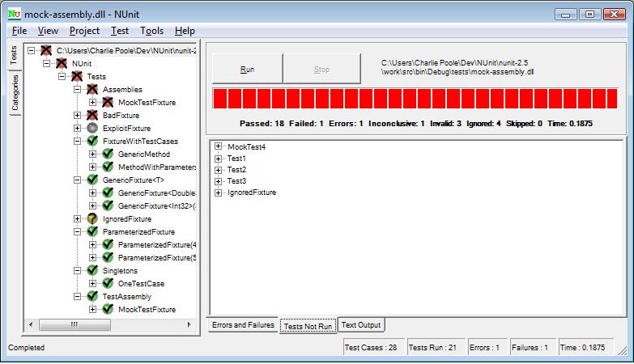Screen dimensions: 634x364
Task: Select the vertical Tests side tab
Action: click(14, 55)
